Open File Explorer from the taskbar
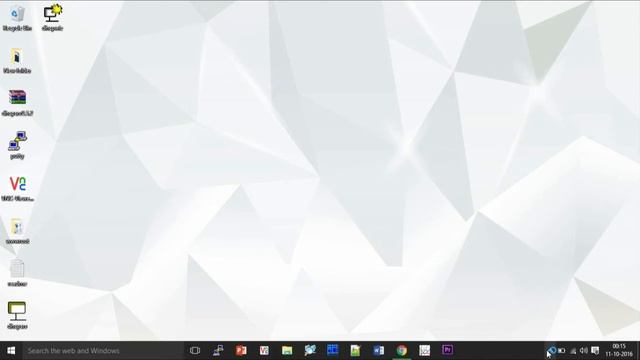 287,351
